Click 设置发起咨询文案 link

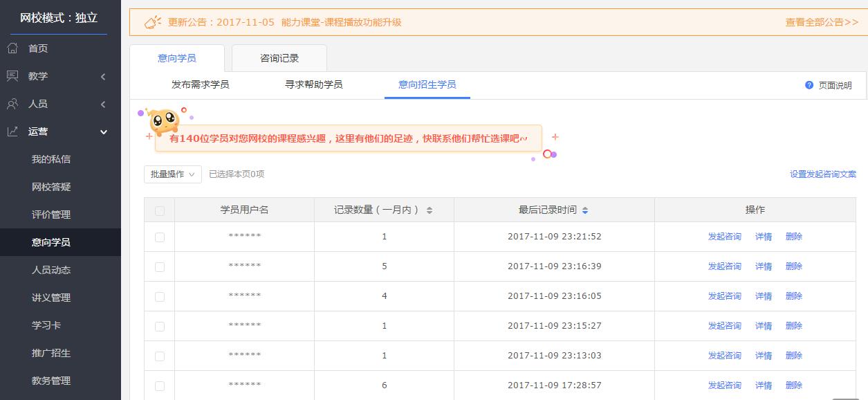click(823, 174)
